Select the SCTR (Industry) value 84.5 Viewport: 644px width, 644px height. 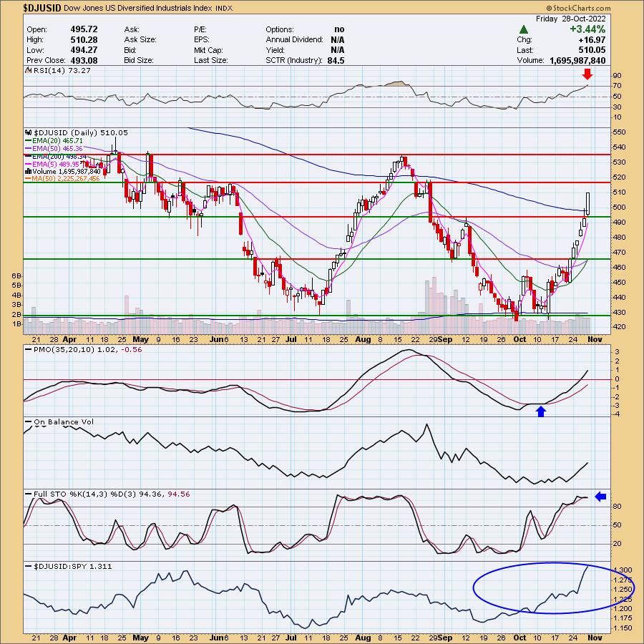click(x=336, y=60)
